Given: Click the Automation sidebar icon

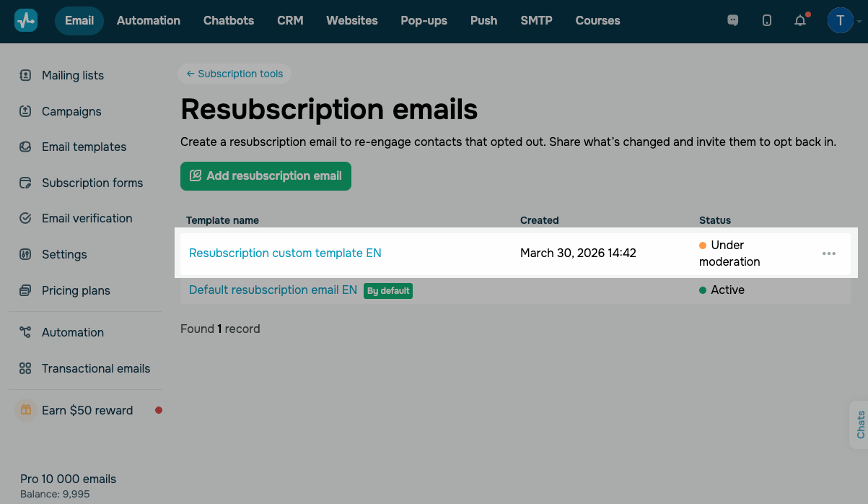Looking at the screenshot, I should [25, 332].
